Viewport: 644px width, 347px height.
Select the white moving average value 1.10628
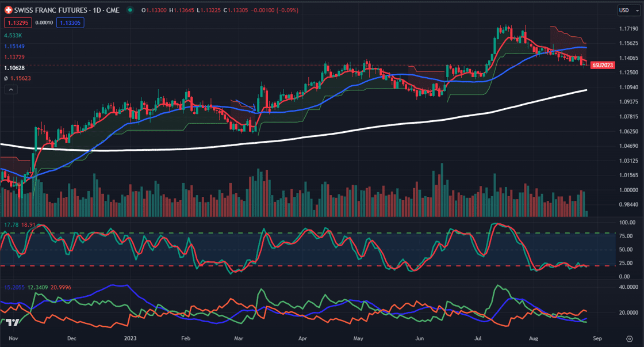coord(14,67)
